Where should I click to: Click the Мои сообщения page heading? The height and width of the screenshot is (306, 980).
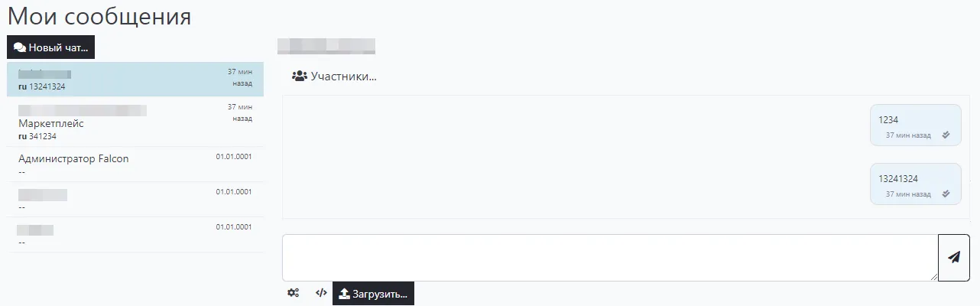99,16
